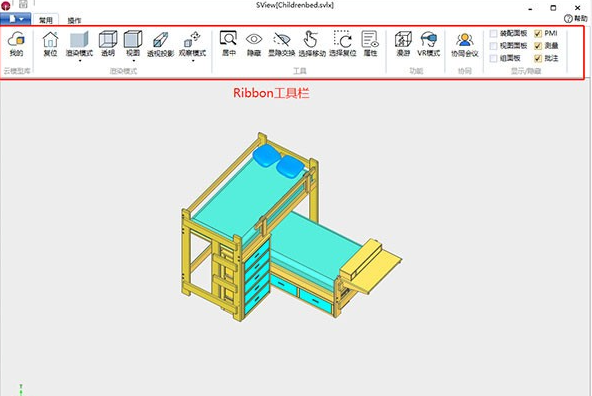Hide the selection with the 隐藏 eye icon
The image size is (592, 396).
click(254, 44)
